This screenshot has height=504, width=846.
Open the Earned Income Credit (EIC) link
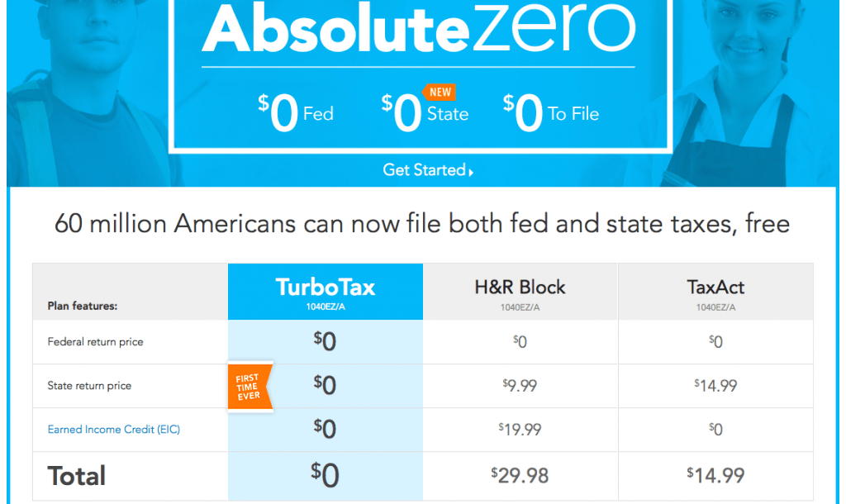[114, 430]
